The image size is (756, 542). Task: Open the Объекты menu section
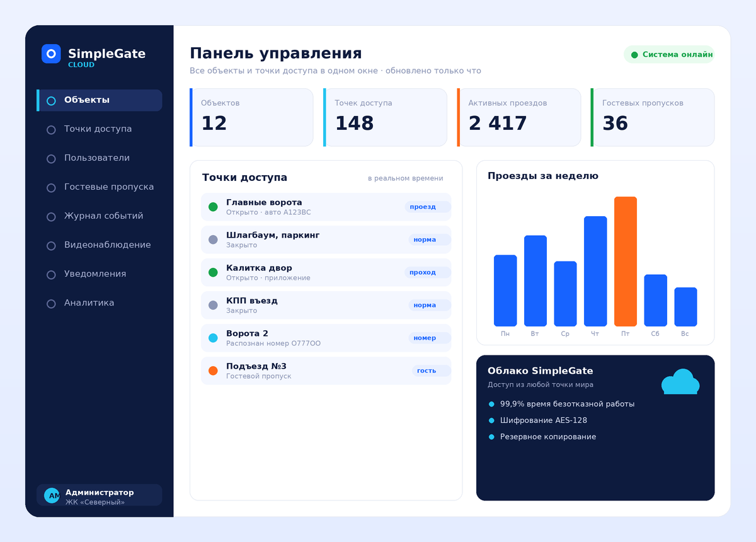100,100
